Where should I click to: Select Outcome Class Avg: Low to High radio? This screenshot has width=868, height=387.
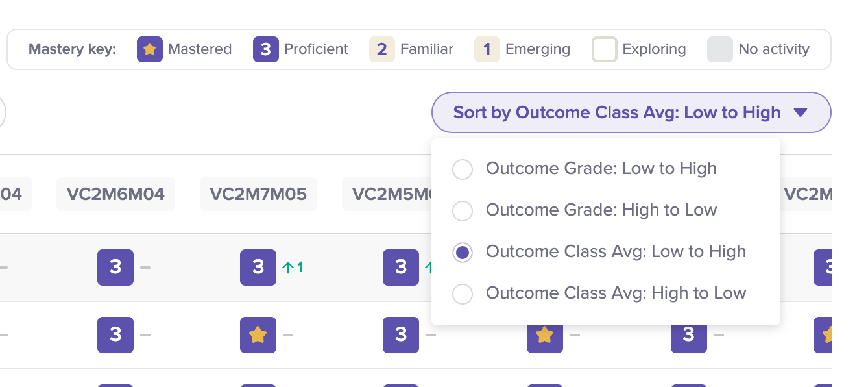pyautogui.click(x=463, y=252)
